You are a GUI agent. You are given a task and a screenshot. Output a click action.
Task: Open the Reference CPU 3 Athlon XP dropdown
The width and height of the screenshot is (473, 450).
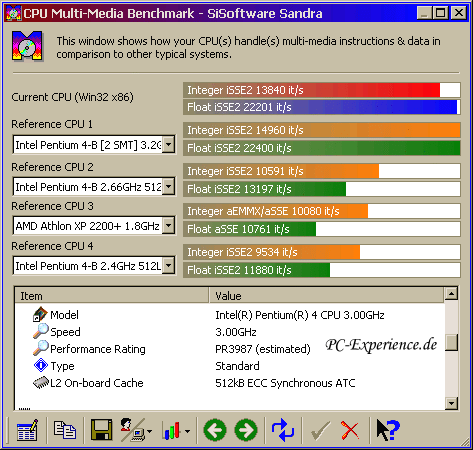(x=169, y=226)
